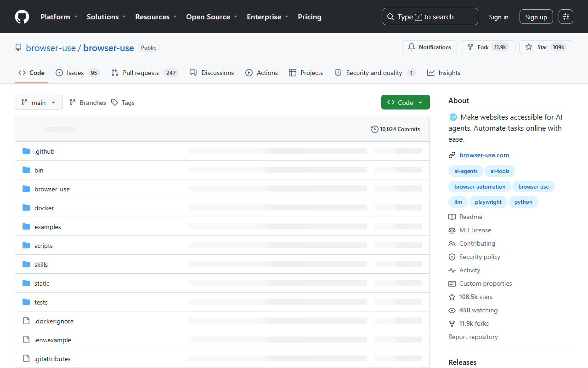588x368 pixels.
Task: Click the Sign in link
Action: [498, 17]
